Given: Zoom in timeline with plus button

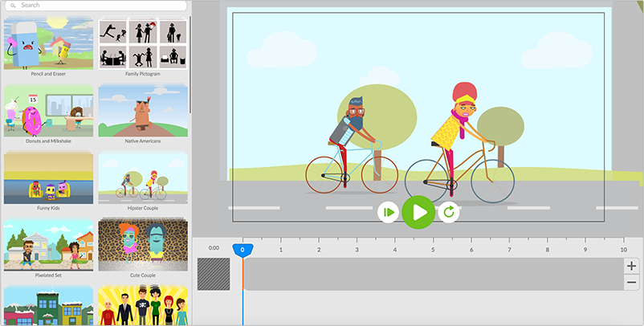Looking at the screenshot, I should [x=632, y=266].
